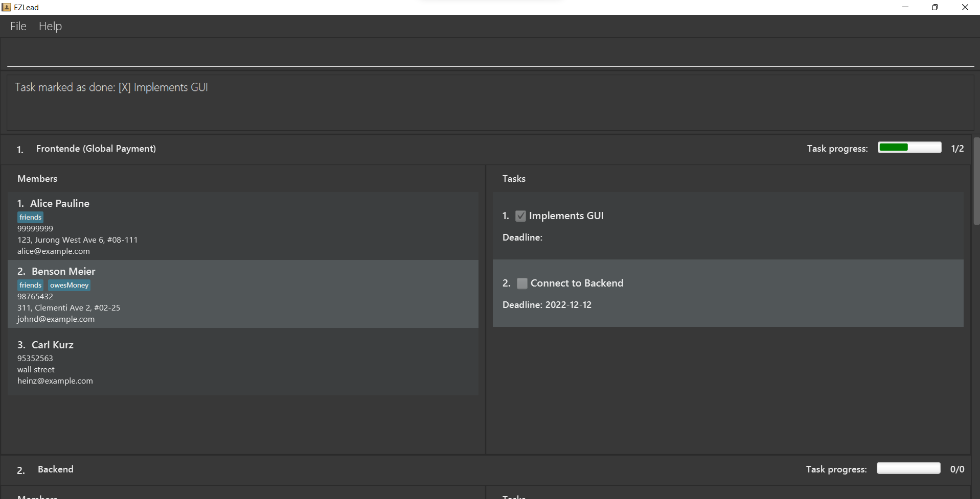This screenshot has height=499, width=980.
Task: Close the EZLead window
Action: [x=965, y=7]
